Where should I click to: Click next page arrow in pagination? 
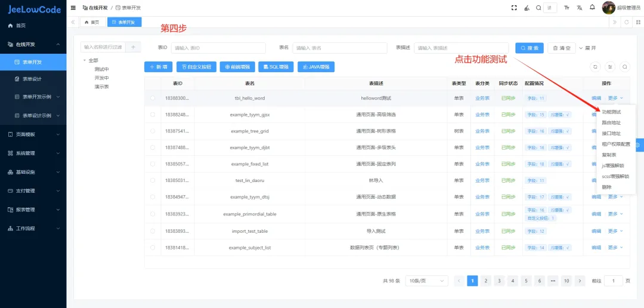pyautogui.click(x=580, y=281)
